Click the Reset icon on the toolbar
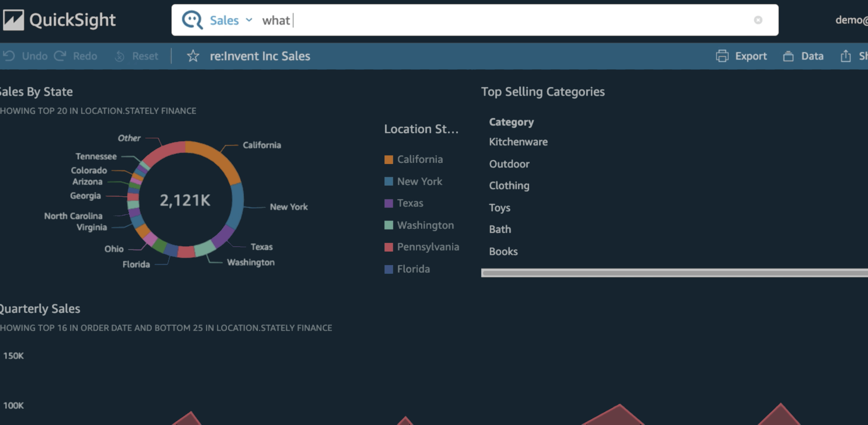 [x=120, y=56]
